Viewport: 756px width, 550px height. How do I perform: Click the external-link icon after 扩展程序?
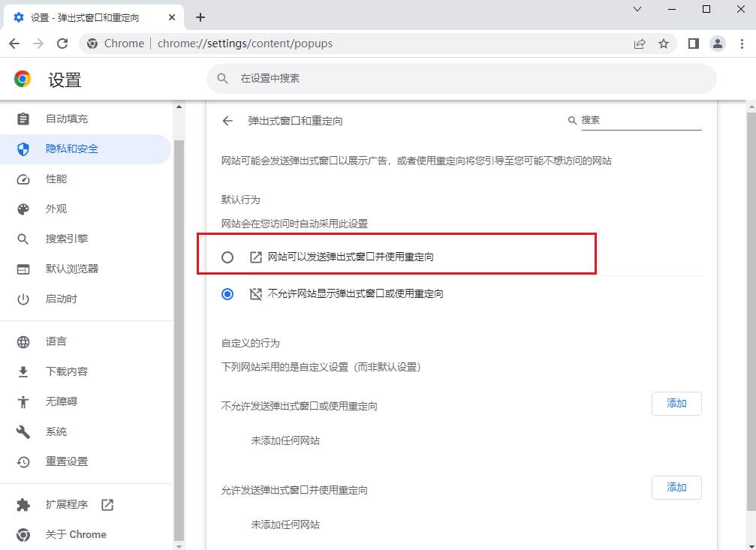pyautogui.click(x=107, y=505)
